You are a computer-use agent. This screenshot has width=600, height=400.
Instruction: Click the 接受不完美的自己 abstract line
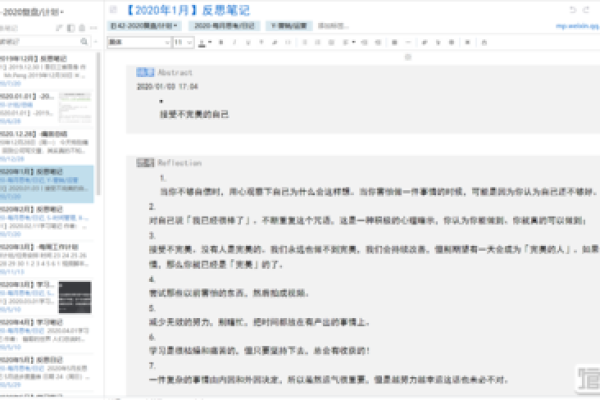(194, 114)
